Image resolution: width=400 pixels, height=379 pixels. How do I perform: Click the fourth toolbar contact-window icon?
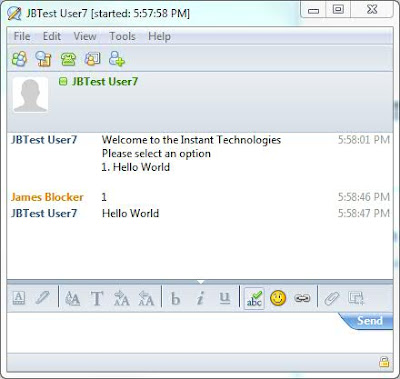(92, 59)
